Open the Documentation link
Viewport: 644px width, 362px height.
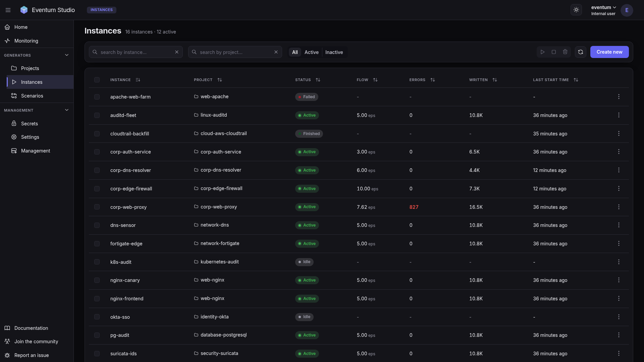tap(31, 328)
